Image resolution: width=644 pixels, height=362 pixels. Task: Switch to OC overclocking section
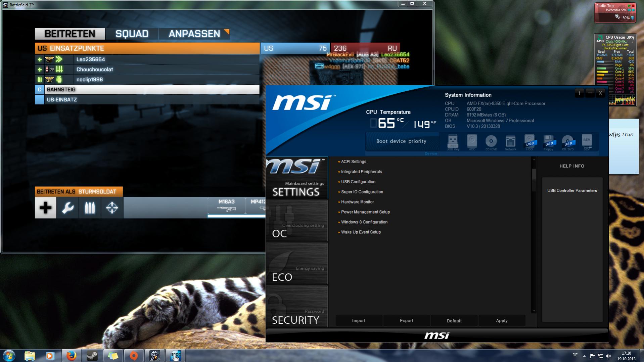tap(297, 221)
